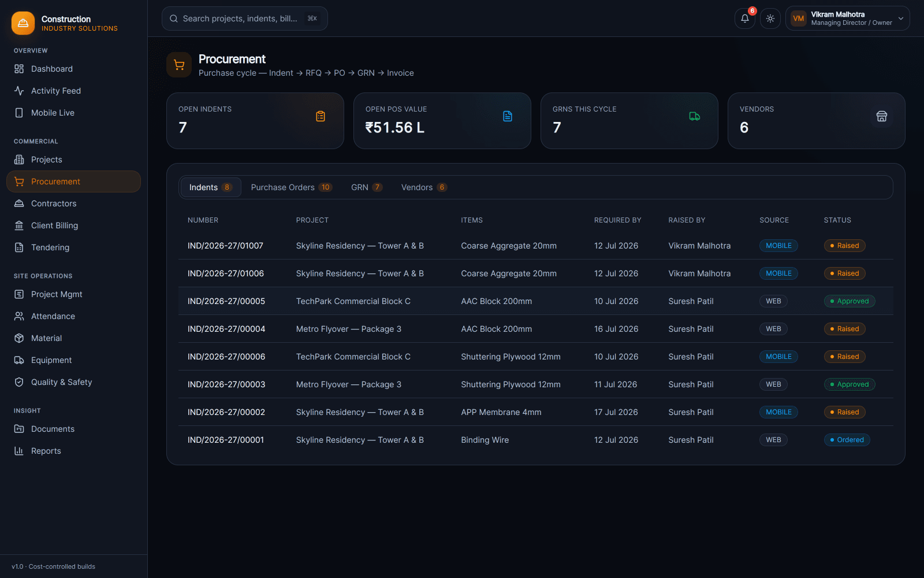This screenshot has width=924, height=578.
Task: Open indent IND/2026-27/01006
Action: point(225,273)
